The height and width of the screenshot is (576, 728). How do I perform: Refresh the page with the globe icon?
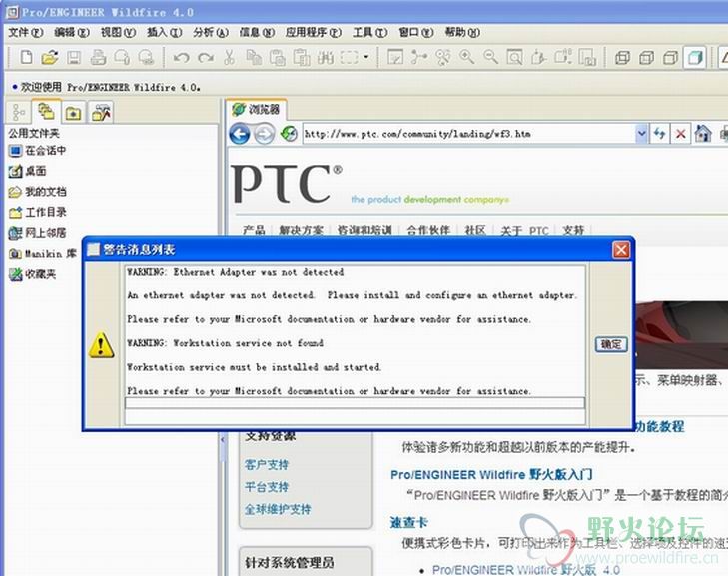pos(289,134)
